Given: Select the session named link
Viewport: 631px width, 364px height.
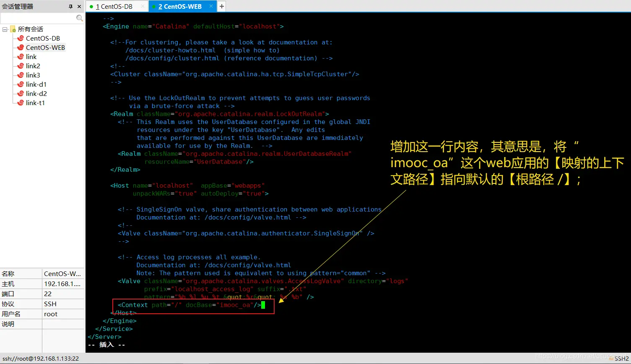Looking at the screenshot, I should pos(31,57).
